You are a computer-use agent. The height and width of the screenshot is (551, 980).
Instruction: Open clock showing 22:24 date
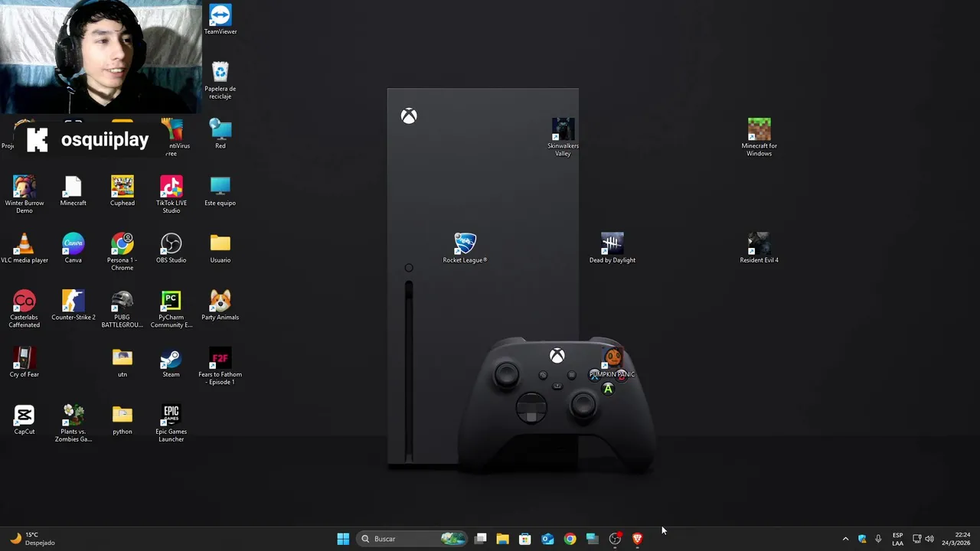pyautogui.click(x=955, y=539)
